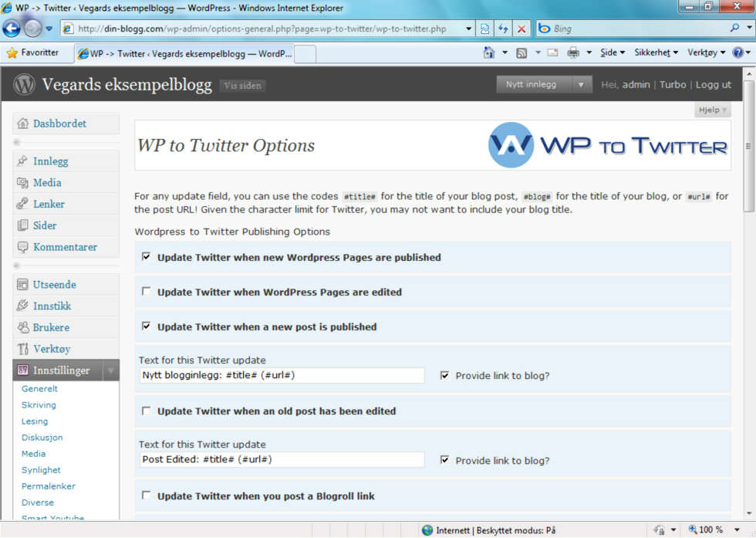Open a new blank browser tab

point(305,54)
